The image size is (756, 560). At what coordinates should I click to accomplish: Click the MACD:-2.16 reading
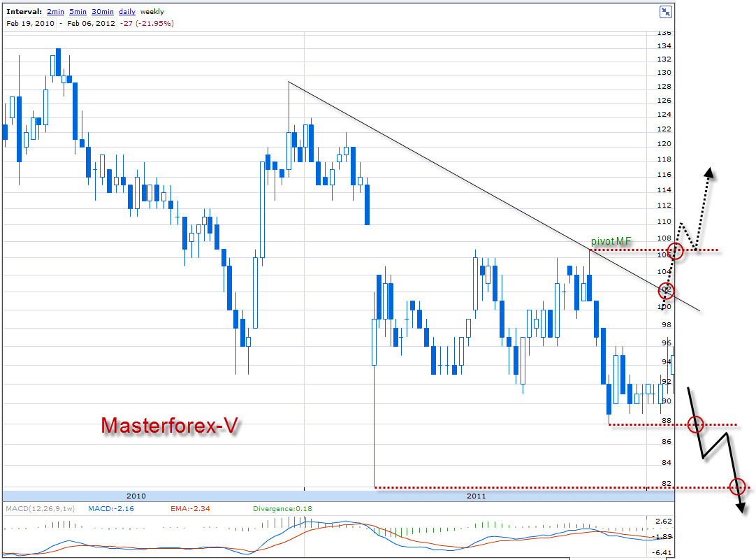coord(111,508)
